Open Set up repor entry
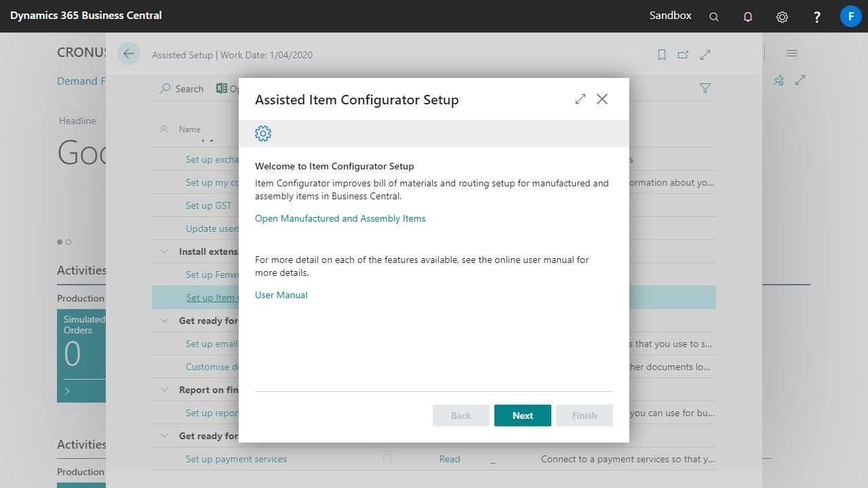The height and width of the screenshot is (488, 868). coord(212,413)
